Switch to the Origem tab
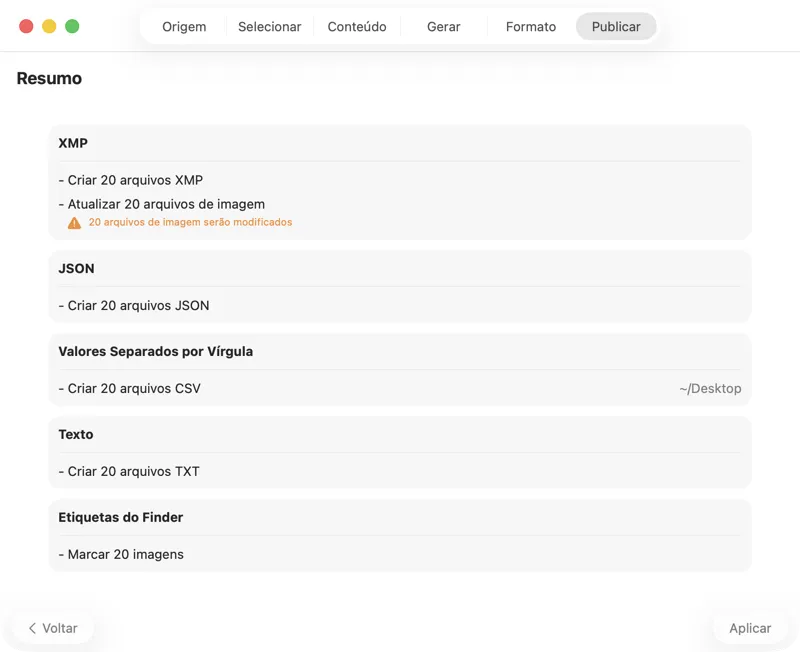The image size is (800, 652). click(184, 27)
